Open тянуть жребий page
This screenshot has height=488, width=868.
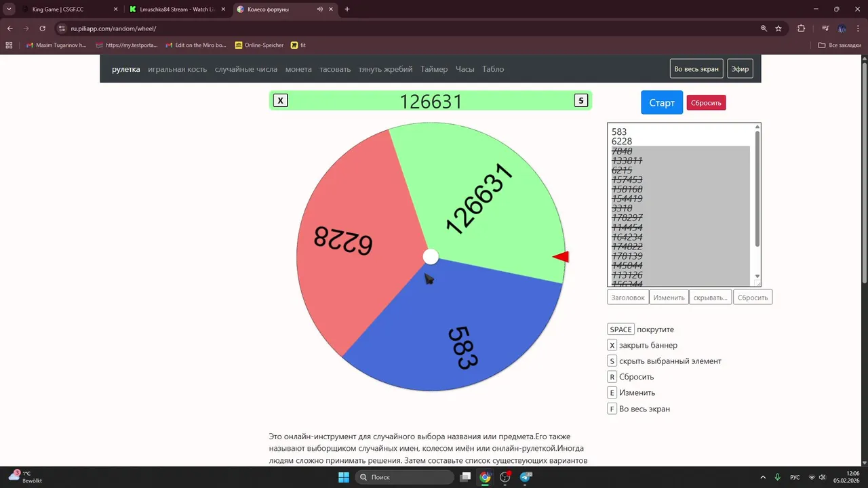click(x=385, y=69)
